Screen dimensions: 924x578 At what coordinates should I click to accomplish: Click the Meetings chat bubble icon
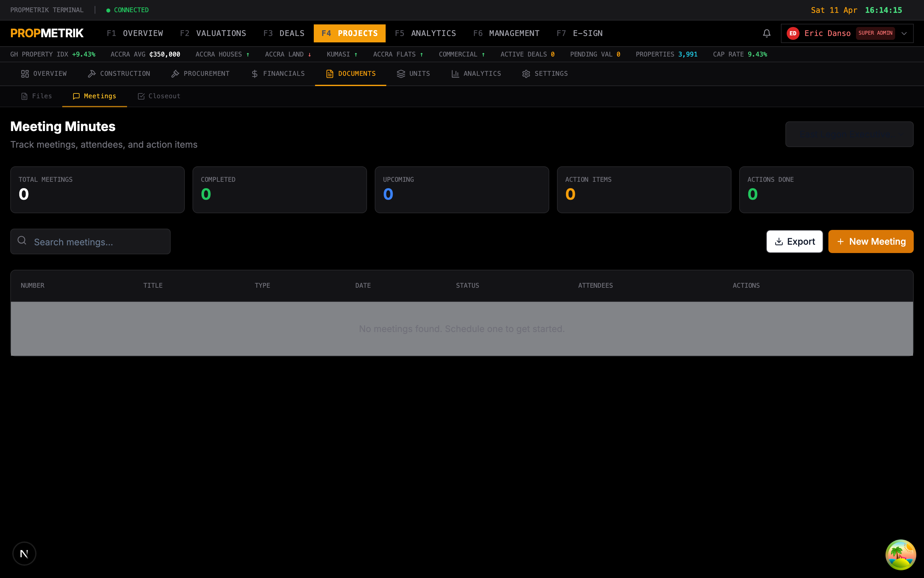point(76,96)
